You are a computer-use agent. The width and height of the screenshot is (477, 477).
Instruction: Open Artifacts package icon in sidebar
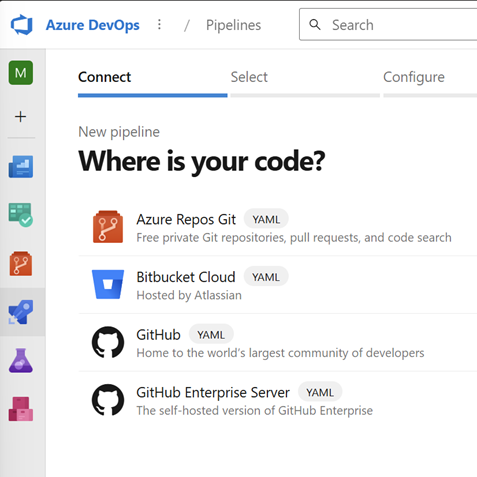(x=21, y=409)
